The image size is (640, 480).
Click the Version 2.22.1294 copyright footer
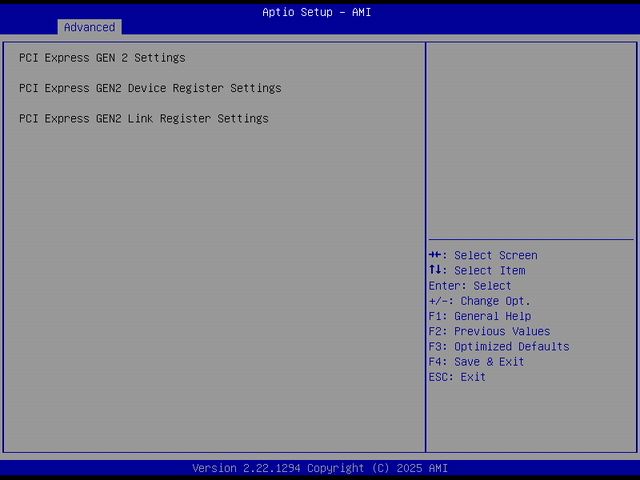click(320, 468)
